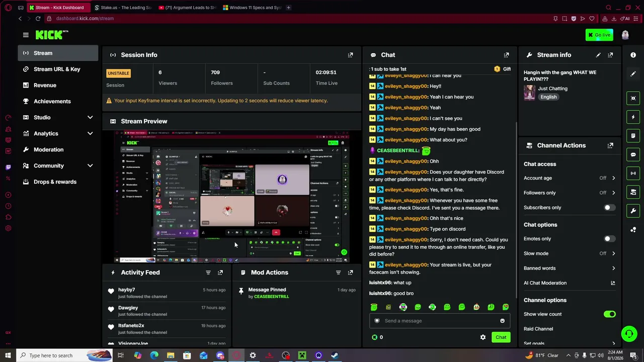
Task: Go to Achievements page
Action: point(58,101)
